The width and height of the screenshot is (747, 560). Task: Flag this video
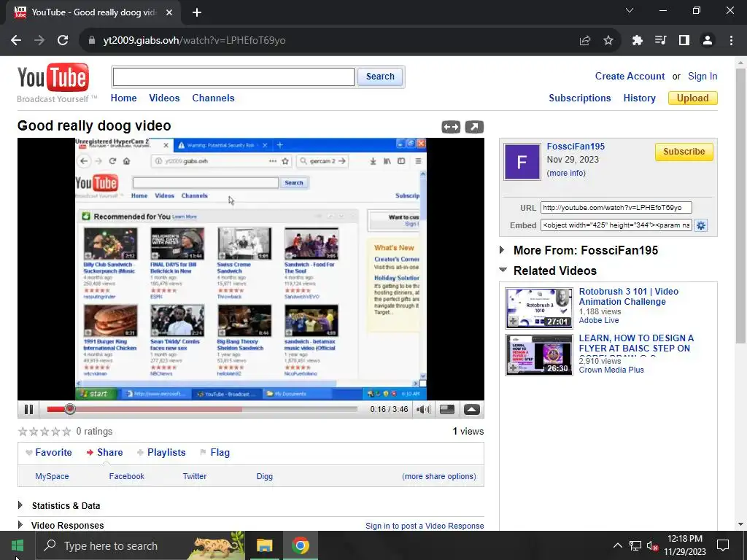[215, 452]
